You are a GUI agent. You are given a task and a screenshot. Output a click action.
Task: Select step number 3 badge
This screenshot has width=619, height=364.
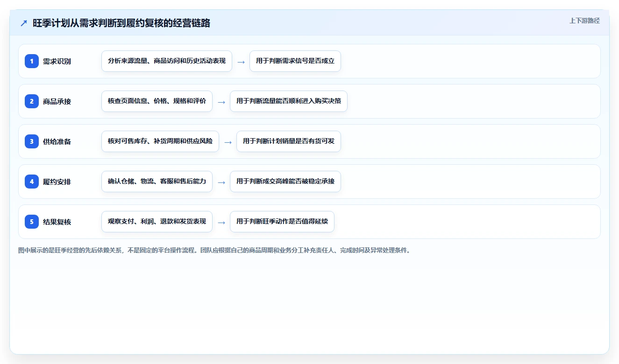(x=32, y=141)
